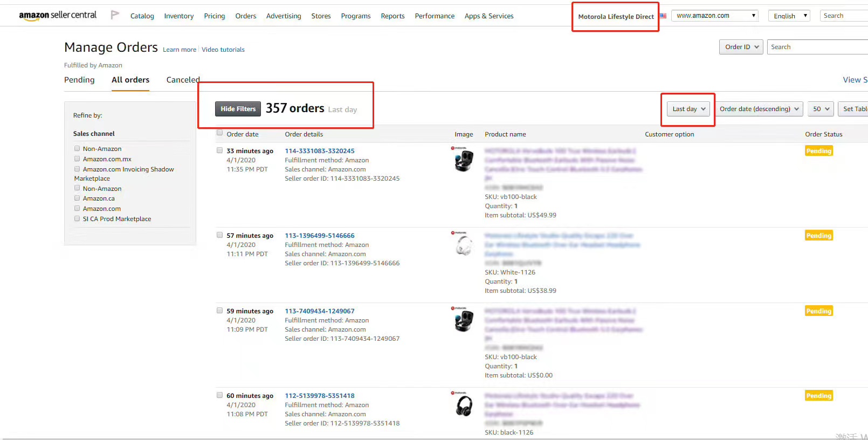Open the Stores menu
The image size is (868, 440).
[x=321, y=16]
